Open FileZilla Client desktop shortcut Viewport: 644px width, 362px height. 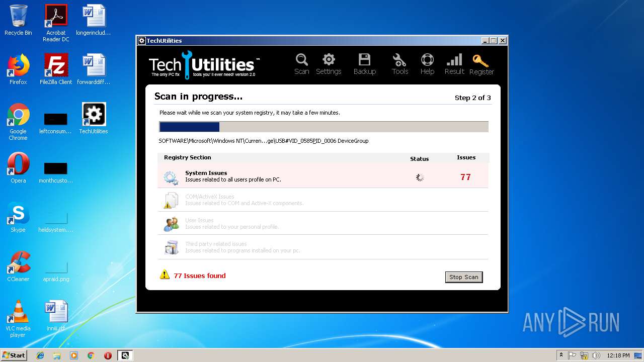(56, 69)
